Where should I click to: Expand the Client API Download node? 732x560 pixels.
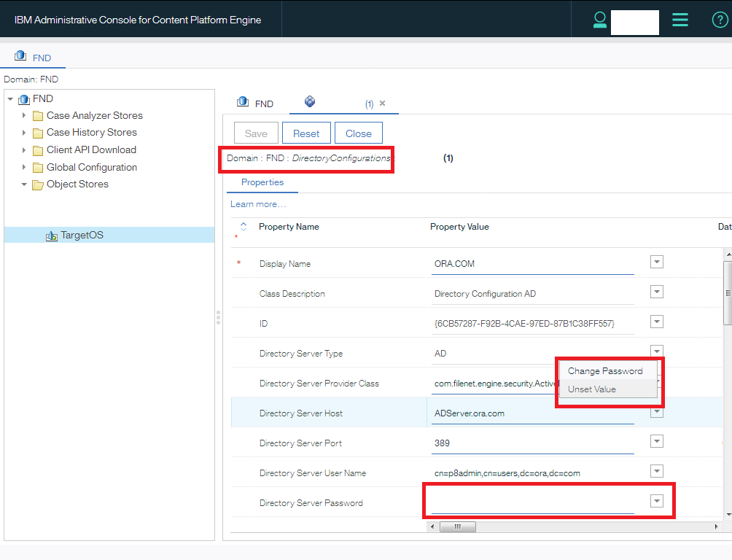24,150
